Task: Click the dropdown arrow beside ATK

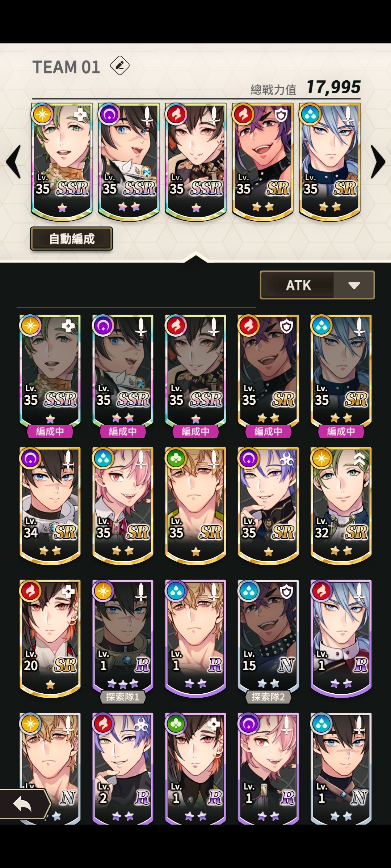Action: tap(354, 285)
